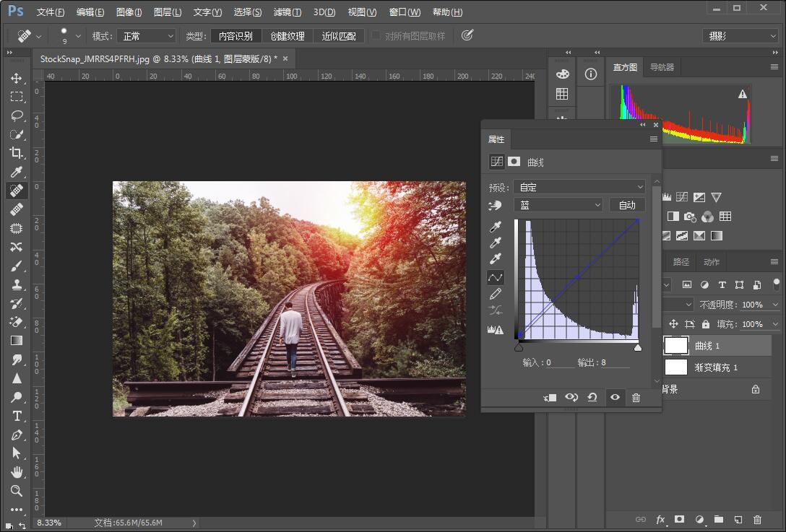Image resolution: width=786 pixels, height=532 pixels.
Task: Click the black point eyedropper in Curves
Action: click(496, 227)
